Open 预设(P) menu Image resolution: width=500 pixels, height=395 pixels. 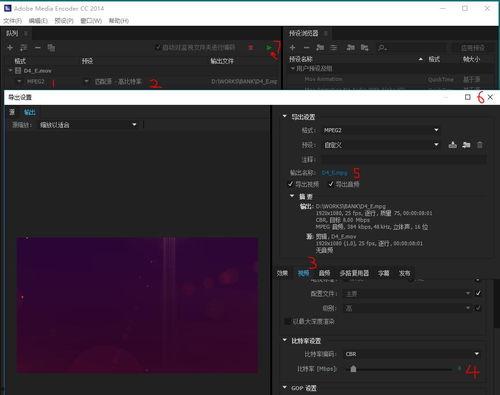64,21
